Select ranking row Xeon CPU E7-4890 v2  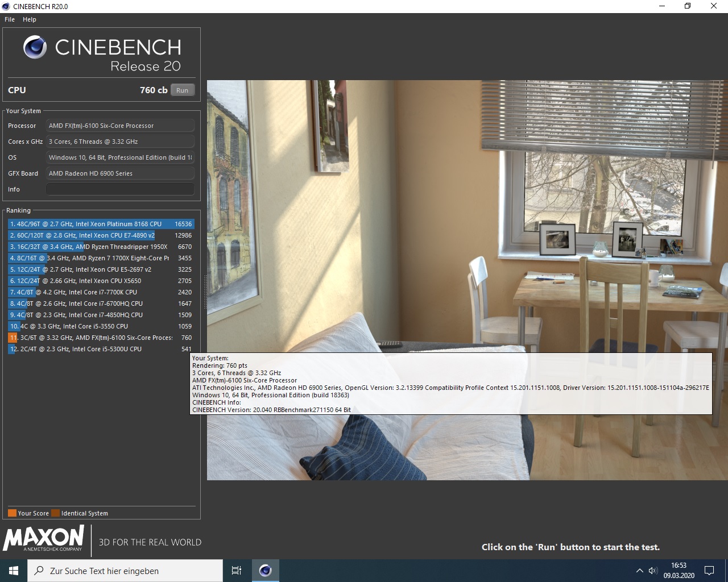tap(101, 235)
